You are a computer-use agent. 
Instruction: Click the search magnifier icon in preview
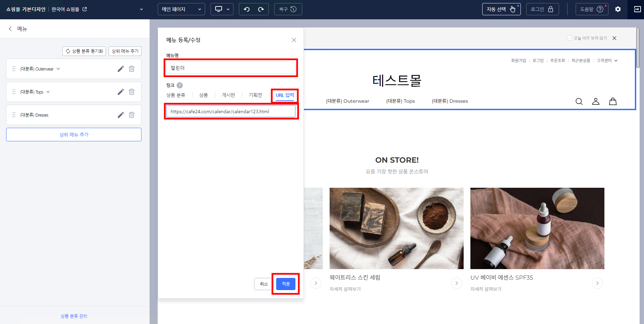coord(579,101)
